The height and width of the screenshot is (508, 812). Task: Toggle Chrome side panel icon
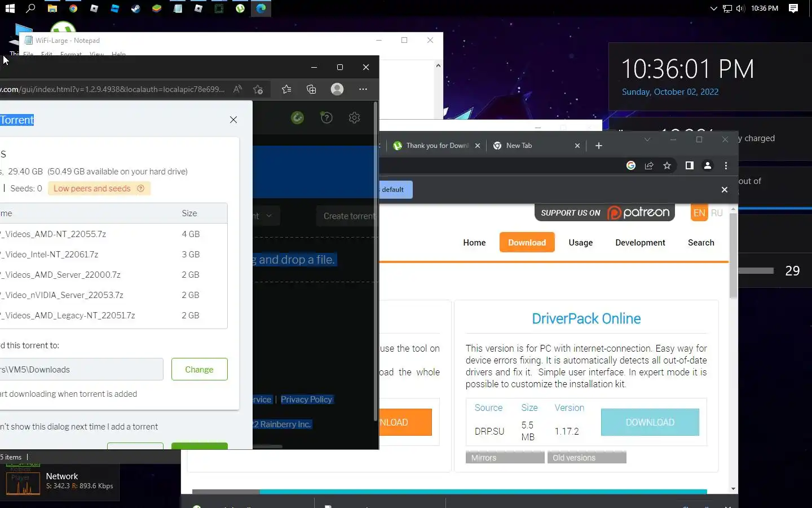pos(689,165)
